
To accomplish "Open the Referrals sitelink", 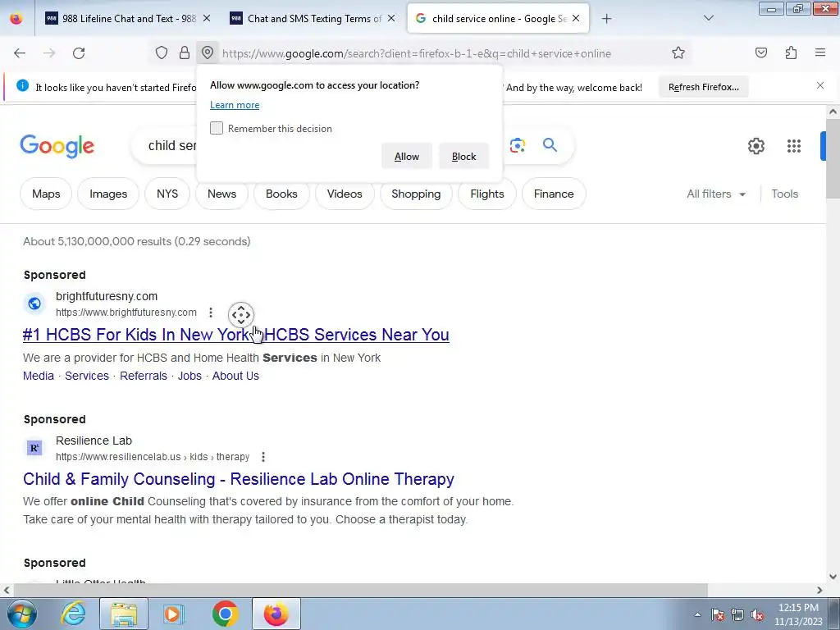I will coord(144,376).
